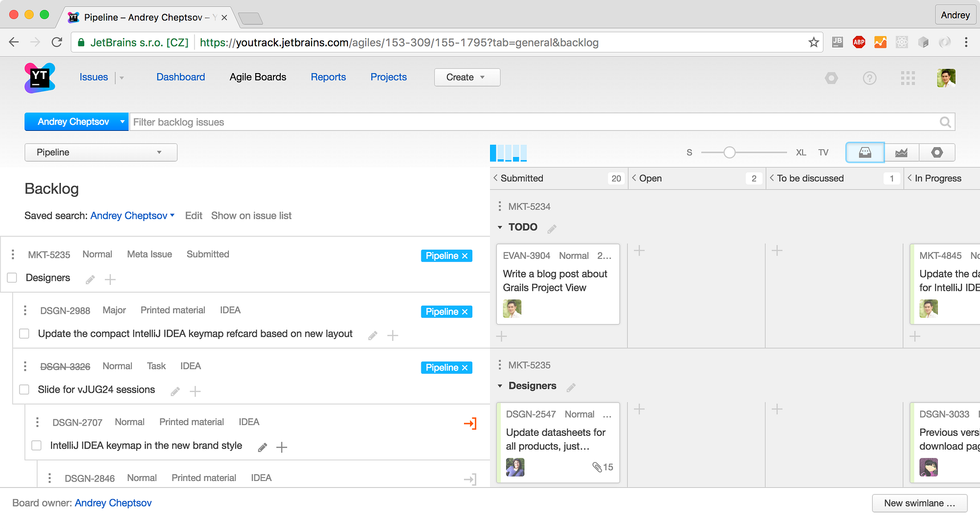The image size is (980, 530).
Task: Click the New swimlane button
Action: click(x=919, y=503)
